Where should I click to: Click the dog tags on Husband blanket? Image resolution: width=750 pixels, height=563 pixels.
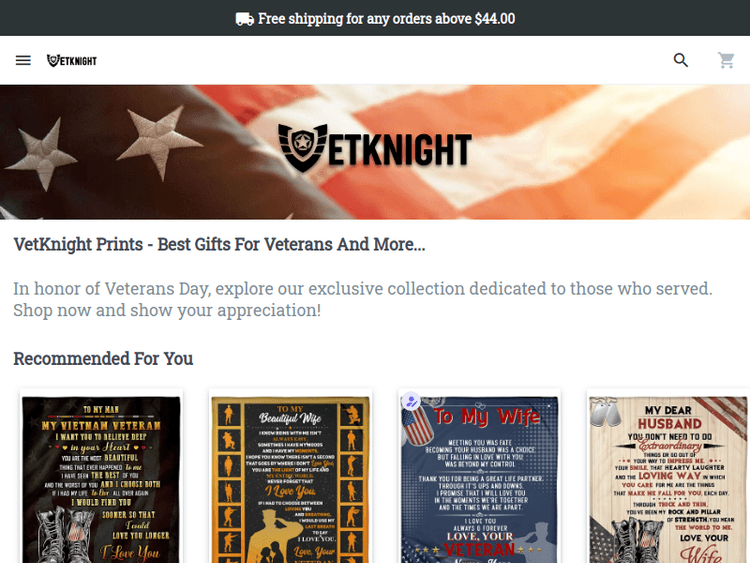click(605, 411)
